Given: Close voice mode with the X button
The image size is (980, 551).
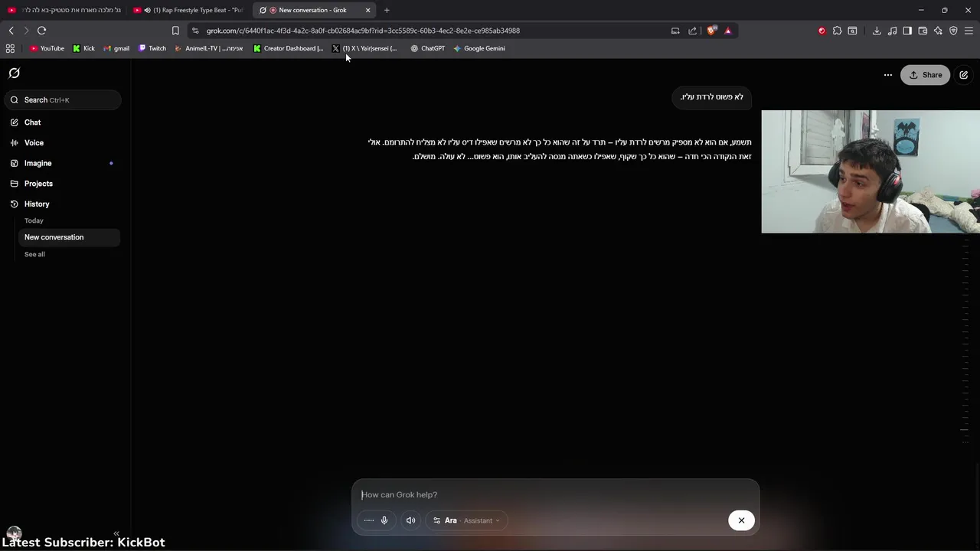Looking at the screenshot, I should pyautogui.click(x=741, y=520).
